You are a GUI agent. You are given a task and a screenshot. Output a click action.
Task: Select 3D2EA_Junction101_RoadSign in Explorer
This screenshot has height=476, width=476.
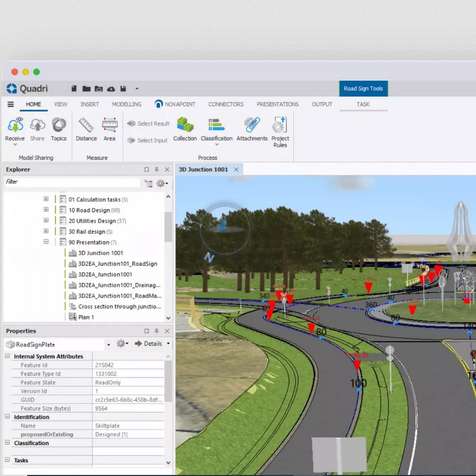[118, 264]
